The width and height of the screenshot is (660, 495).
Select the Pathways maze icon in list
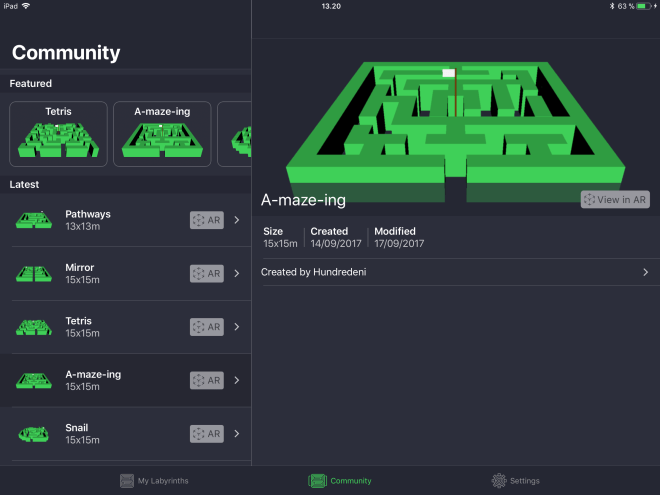pos(34,220)
